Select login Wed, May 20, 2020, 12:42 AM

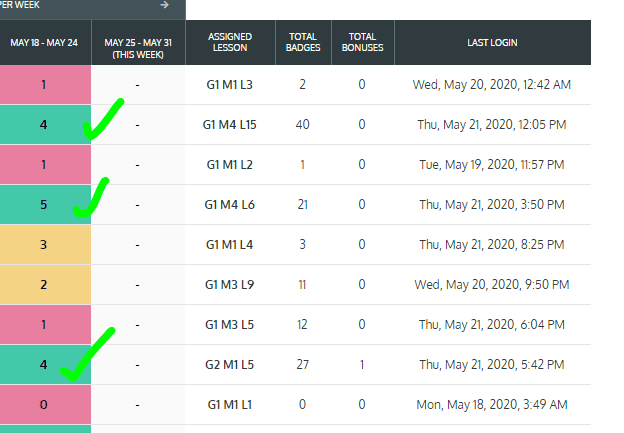(492, 85)
